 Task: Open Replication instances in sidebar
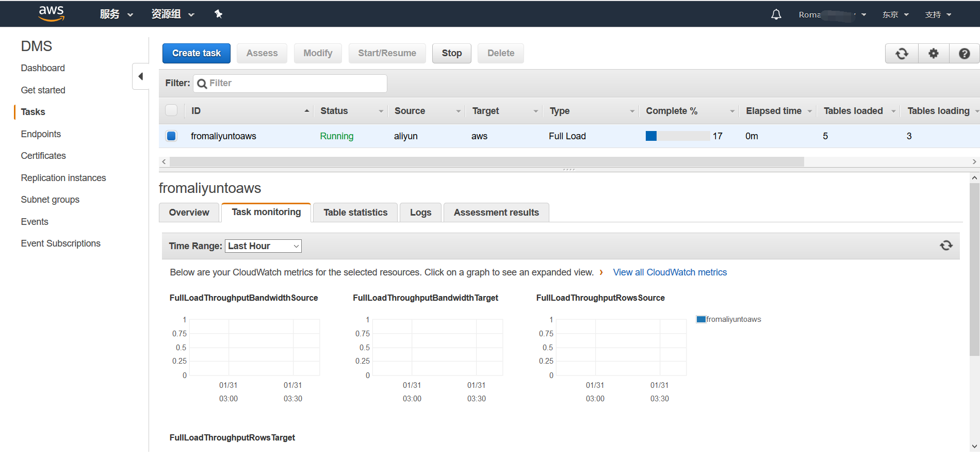point(63,178)
